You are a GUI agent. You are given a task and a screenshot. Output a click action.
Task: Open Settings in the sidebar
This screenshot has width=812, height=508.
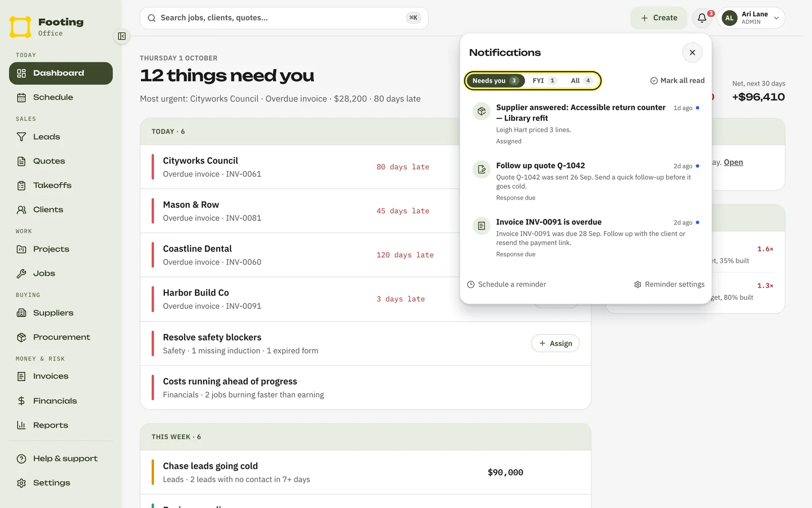(x=61, y=483)
